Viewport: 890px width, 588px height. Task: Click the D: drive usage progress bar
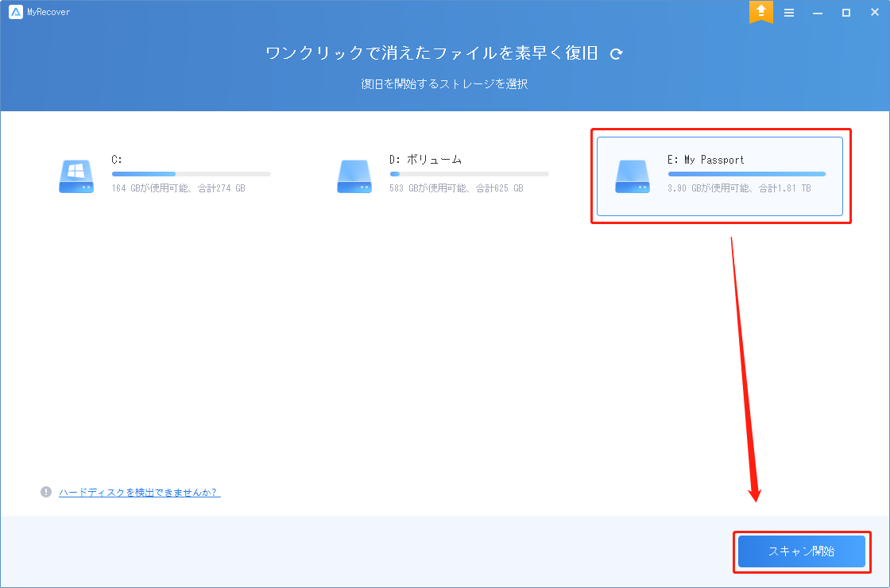pyautogui.click(x=469, y=173)
